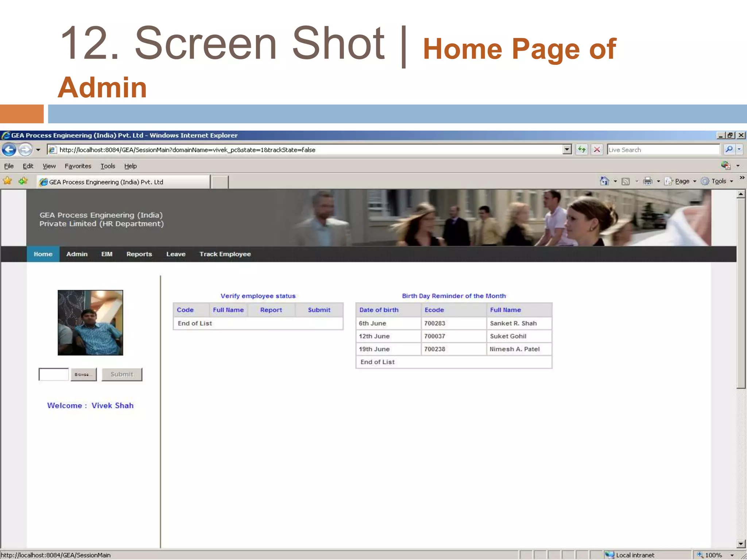Click the page scrollbar down arrow

740,544
